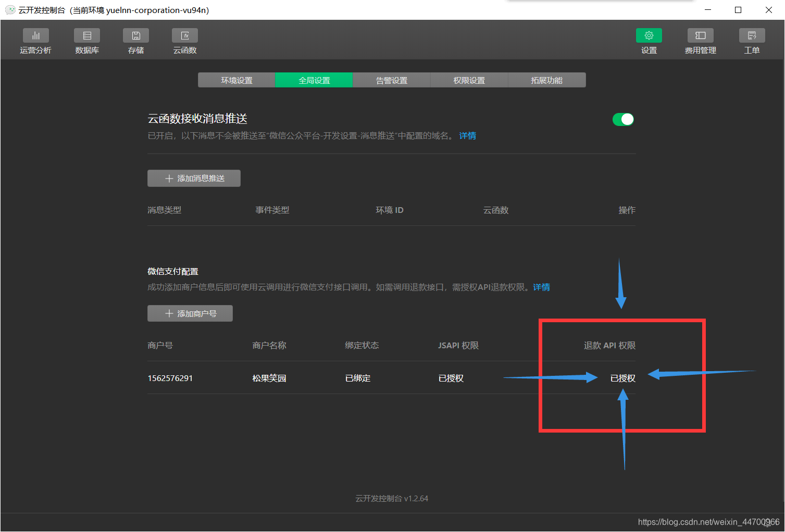Image resolution: width=785 pixels, height=532 pixels.
Task: Open the 设置 settings gear section
Action: pyautogui.click(x=649, y=41)
